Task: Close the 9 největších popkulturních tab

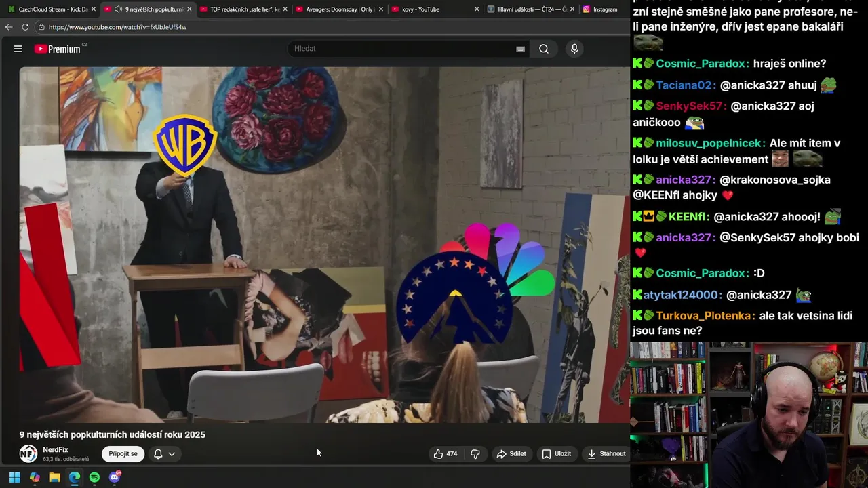Action: 189,9
